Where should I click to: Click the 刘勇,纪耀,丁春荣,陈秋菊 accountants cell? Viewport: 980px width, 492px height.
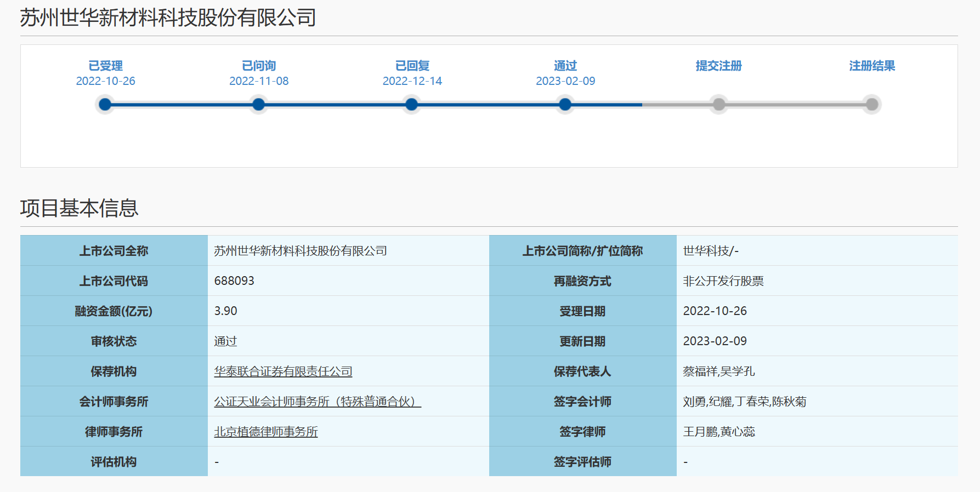click(x=817, y=401)
